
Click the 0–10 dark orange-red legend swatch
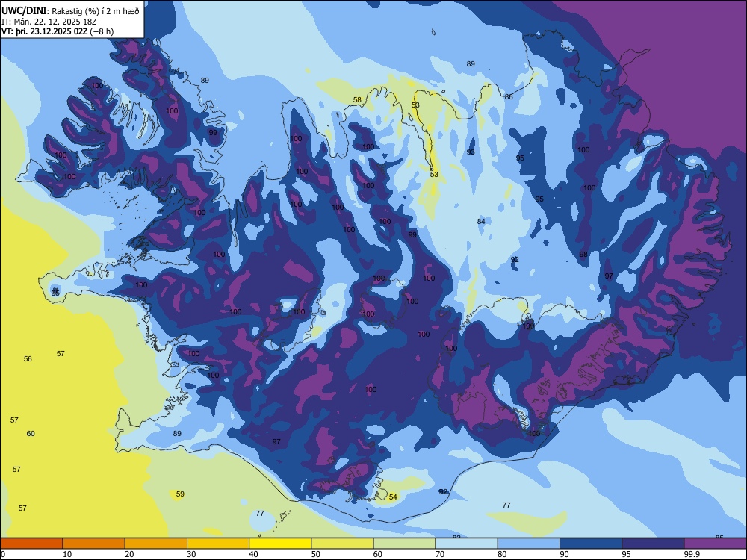[x=31, y=544]
